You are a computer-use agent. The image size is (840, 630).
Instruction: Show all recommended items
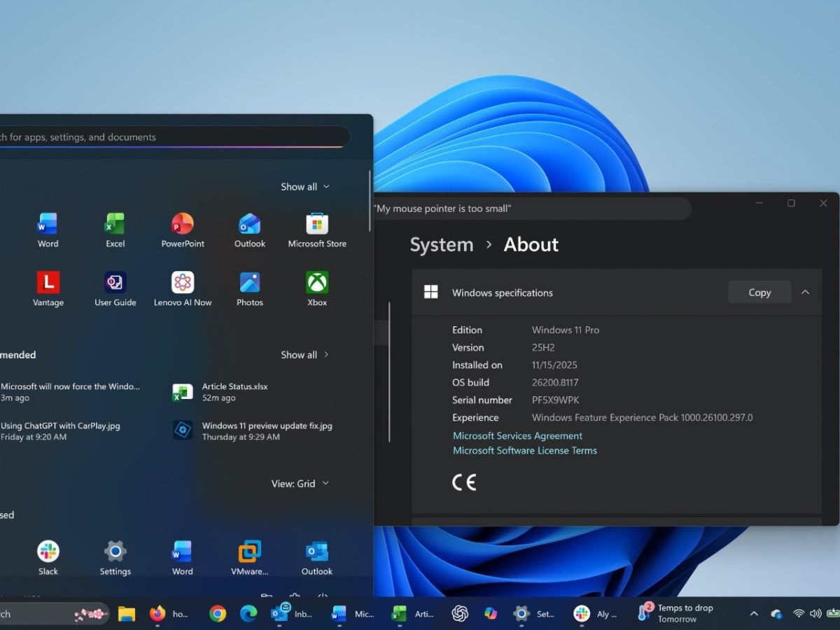coord(304,355)
